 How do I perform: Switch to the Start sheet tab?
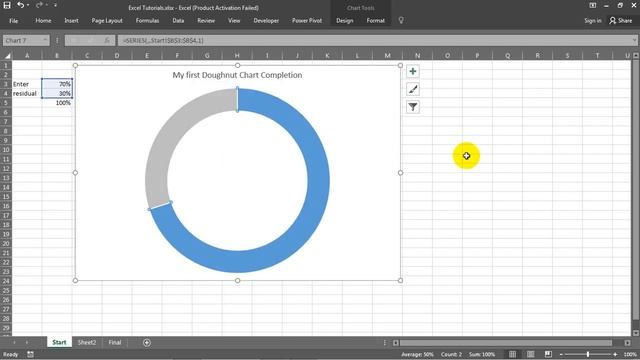[59, 342]
